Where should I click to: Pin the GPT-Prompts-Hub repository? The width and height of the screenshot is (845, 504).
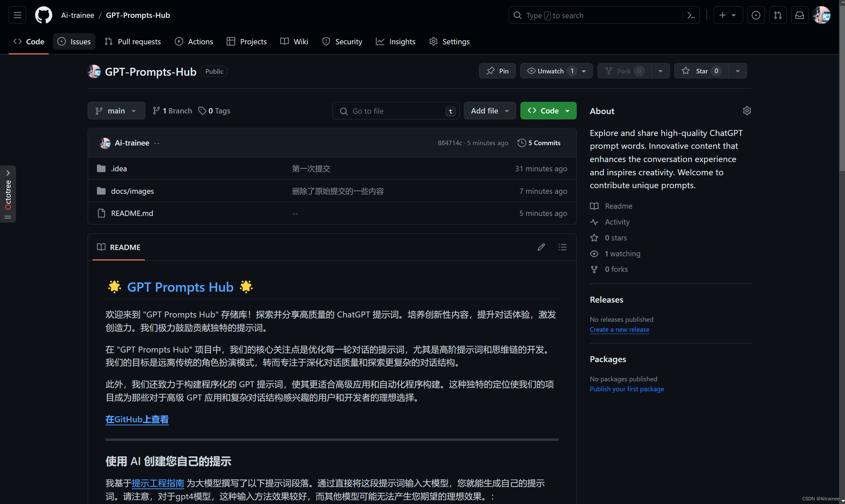click(x=497, y=71)
